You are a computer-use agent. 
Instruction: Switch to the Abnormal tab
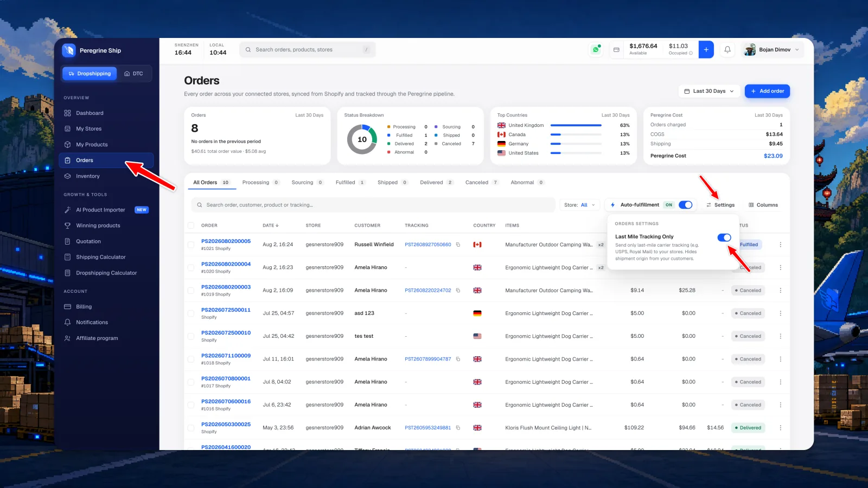(527, 183)
